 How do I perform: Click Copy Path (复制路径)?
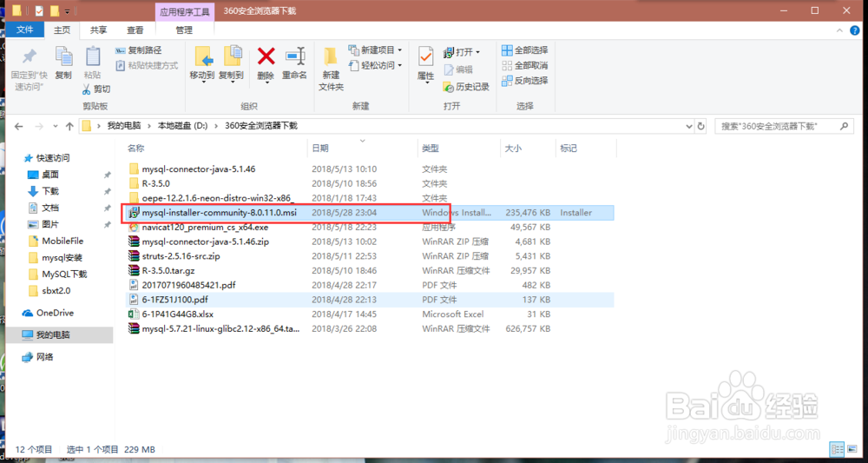(138, 50)
